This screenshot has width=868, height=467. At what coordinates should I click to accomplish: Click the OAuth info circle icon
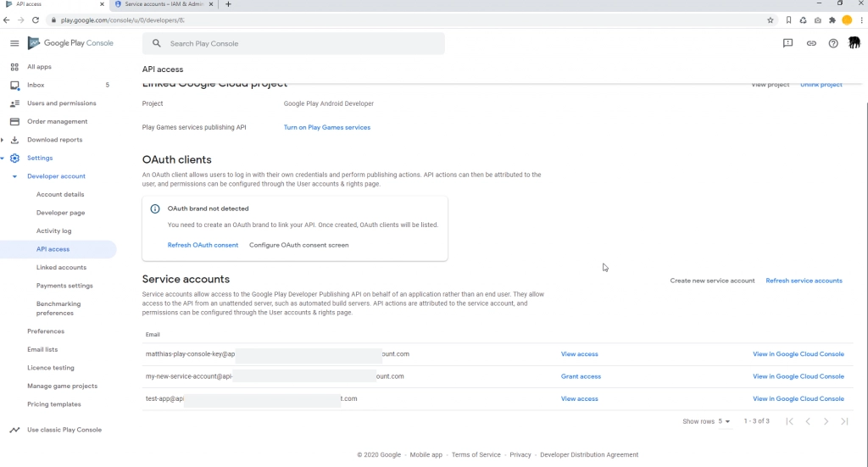click(155, 209)
